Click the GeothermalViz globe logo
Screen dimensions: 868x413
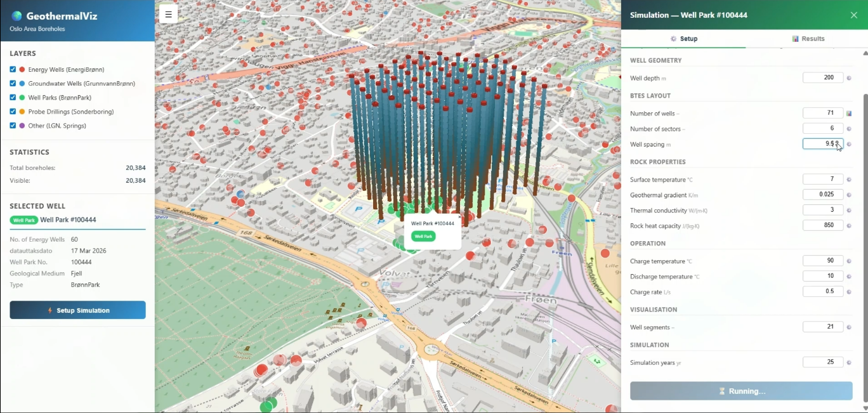tap(16, 16)
